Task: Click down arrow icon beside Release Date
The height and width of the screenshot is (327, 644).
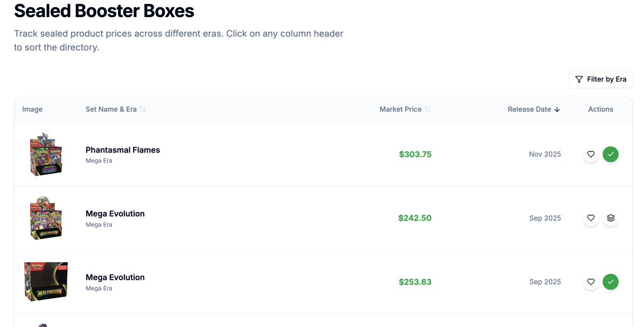Action: [x=557, y=110]
